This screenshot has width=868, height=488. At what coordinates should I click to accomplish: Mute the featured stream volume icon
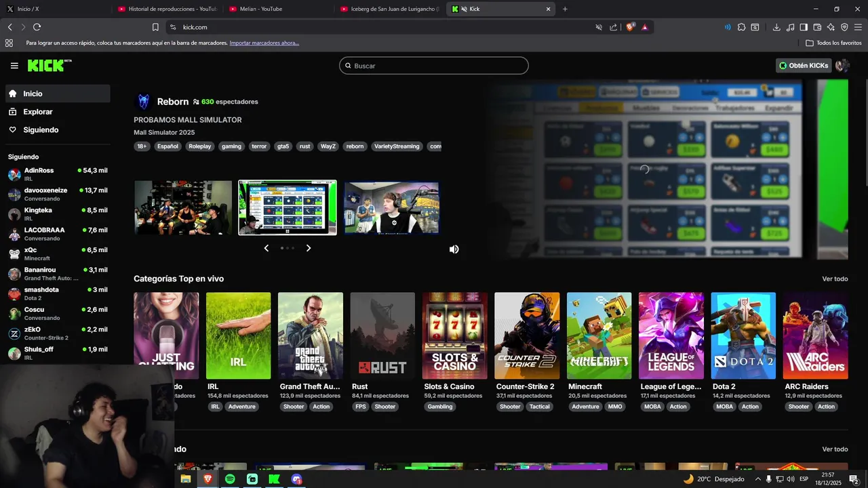coord(454,249)
